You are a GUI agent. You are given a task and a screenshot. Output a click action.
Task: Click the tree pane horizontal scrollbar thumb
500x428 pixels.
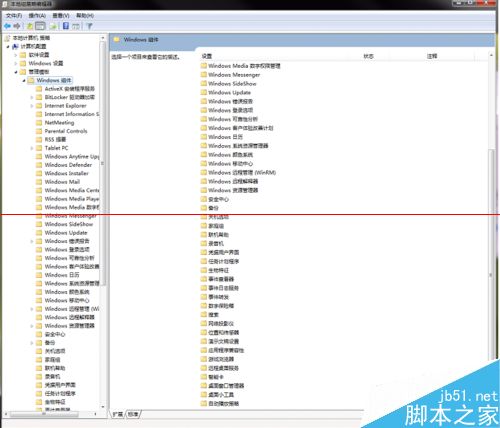click(44, 414)
